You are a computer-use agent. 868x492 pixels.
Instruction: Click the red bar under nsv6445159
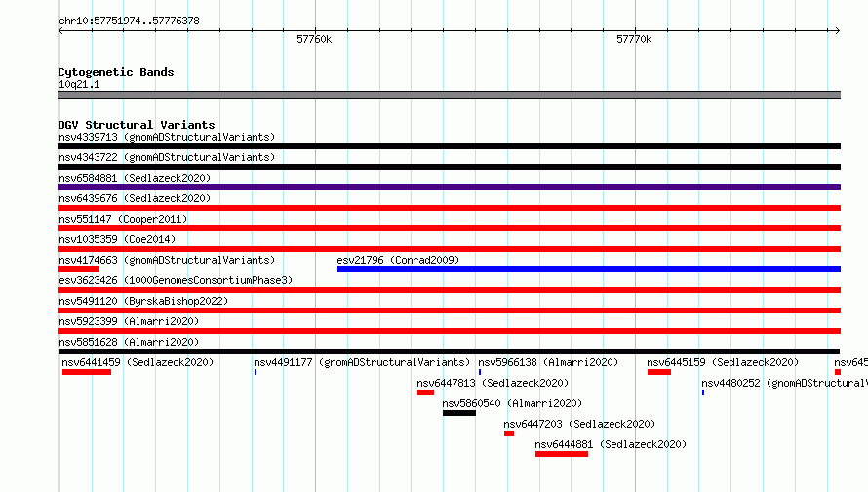659,372
